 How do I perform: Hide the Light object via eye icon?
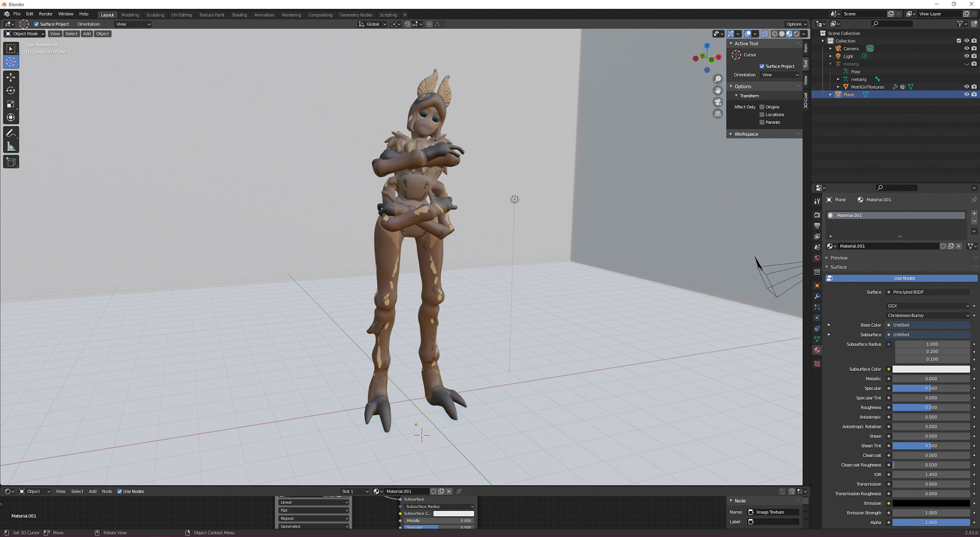(x=966, y=56)
